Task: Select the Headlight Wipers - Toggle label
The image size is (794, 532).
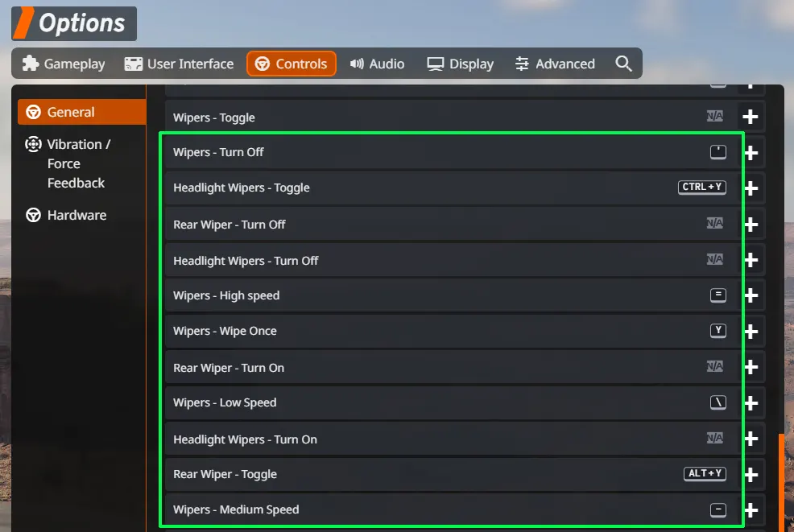Action: coord(241,188)
